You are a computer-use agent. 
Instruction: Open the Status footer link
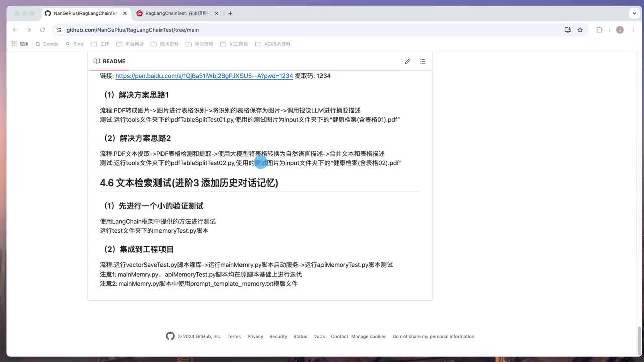[300, 336]
